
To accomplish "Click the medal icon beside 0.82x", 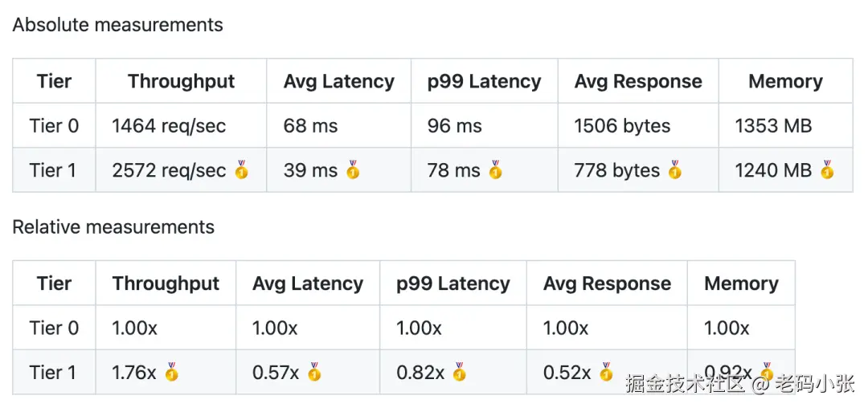I will pos(459,373).
